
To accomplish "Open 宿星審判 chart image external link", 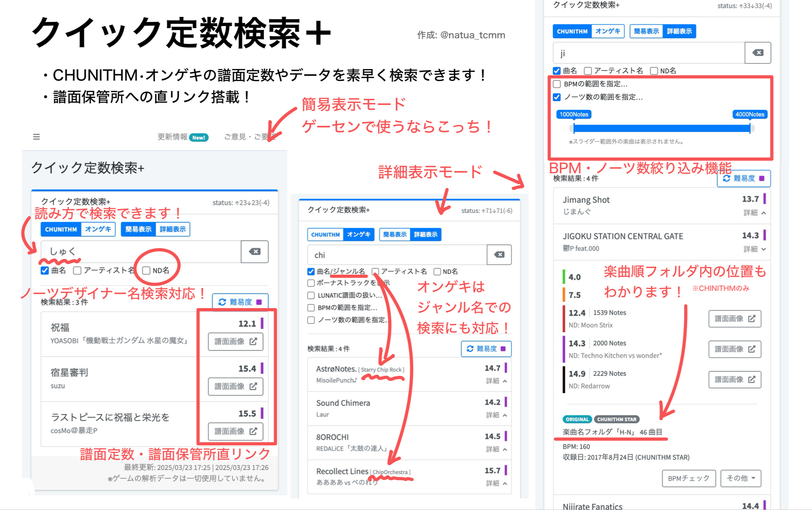I will (235, 386).
